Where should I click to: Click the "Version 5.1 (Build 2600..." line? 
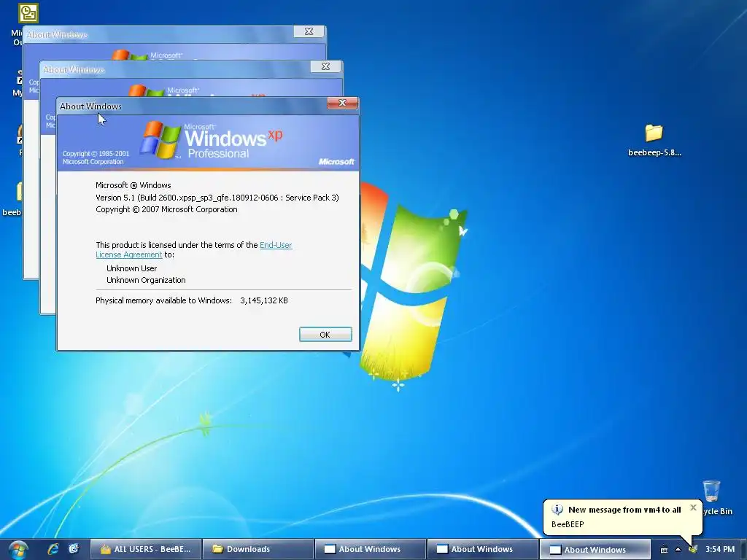pyautogui.click(x=217, y=198)
